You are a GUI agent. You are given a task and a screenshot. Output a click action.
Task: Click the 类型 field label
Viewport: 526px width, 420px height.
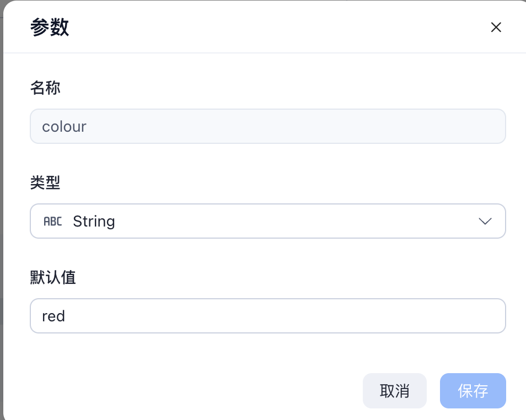pyautogui.click(x=45, y=183)
